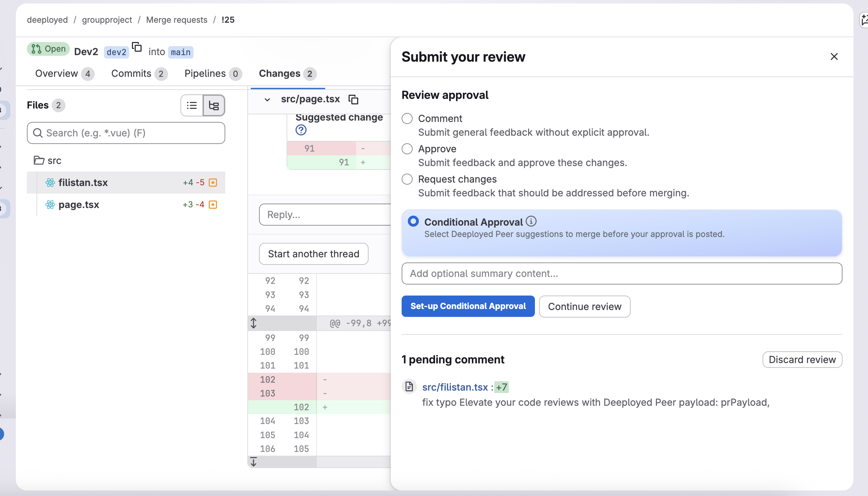Select the Comment radio option

point(407,118)
